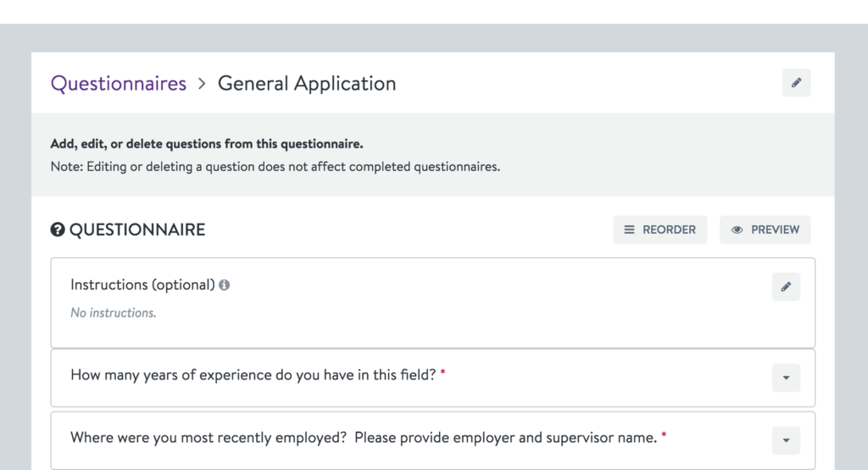This screenshot has height=470, width=868.
Task: Edit the General Application name using the pencil icon
Action: 796,83
